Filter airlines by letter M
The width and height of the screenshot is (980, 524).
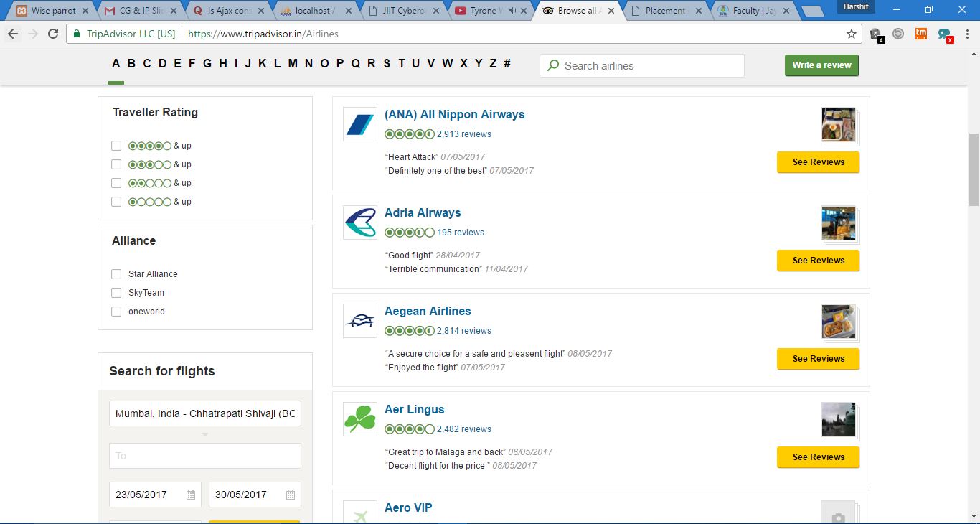[x=293, y=63]
